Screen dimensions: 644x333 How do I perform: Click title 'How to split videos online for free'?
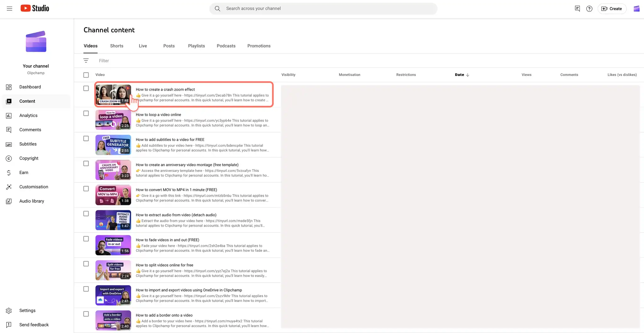164,265
